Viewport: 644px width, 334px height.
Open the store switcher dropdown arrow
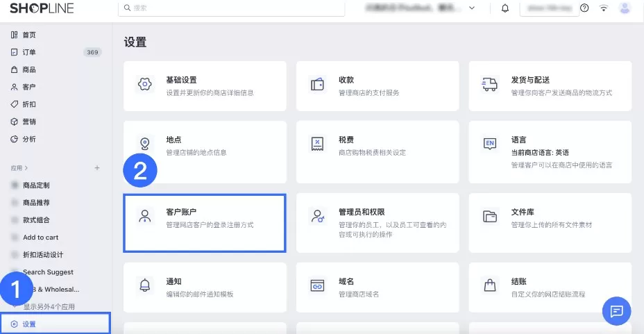[x=472, y=8]
